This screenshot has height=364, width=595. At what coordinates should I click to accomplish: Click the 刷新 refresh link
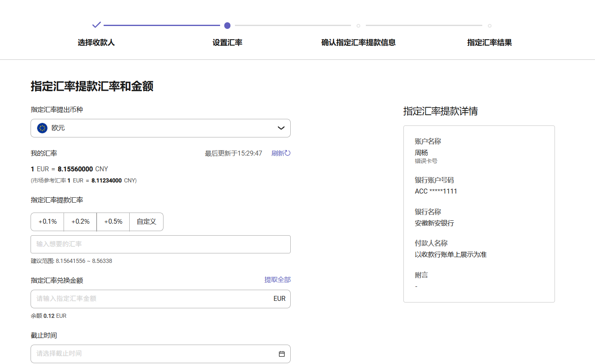(x=278, y=153)
